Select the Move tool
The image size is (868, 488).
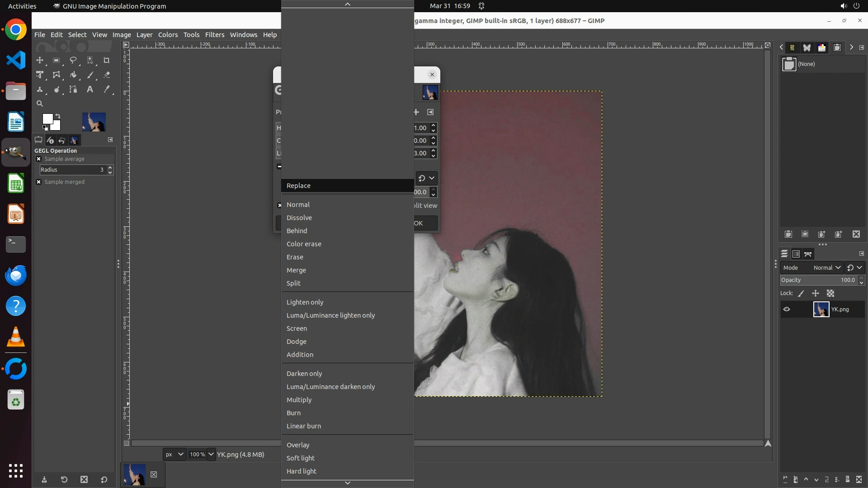(40, 60)
